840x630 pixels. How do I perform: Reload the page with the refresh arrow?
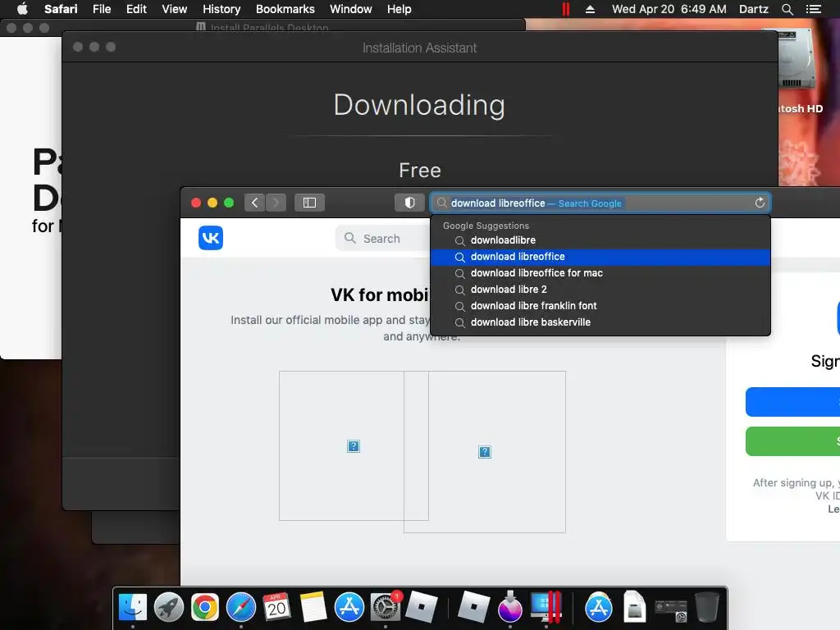(x=759, y=203)
